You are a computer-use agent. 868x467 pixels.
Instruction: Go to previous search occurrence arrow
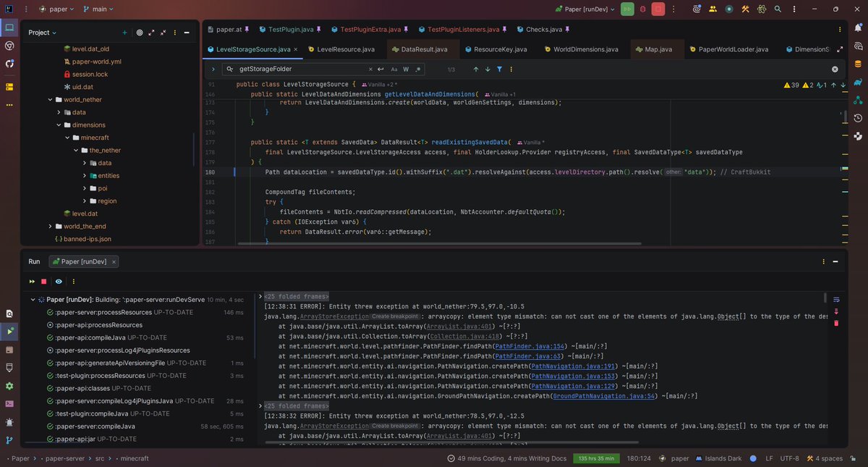click(x=475, y=70)
